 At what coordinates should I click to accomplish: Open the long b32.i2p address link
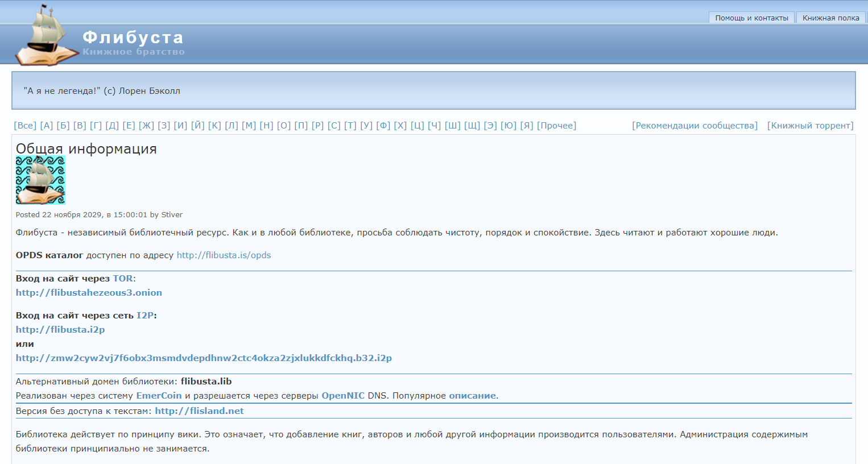204,358
